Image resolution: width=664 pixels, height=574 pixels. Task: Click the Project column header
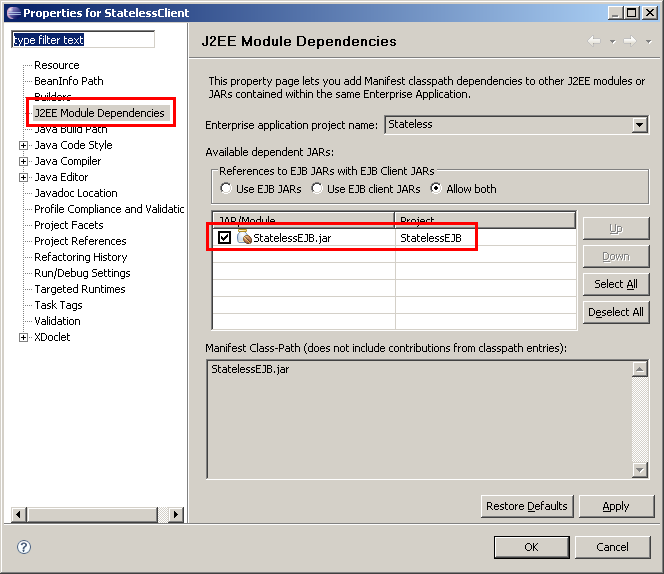485,220
